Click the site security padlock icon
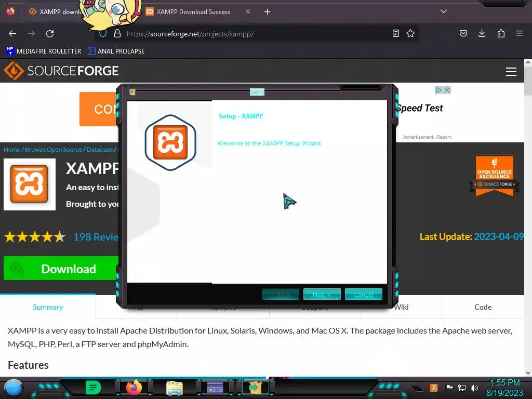This screenshot has height=399, width=532. (x=117, y=34)
